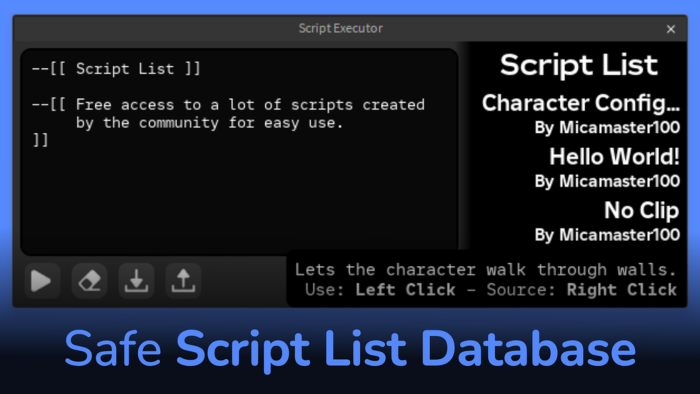Viewport: 700px width, 394px height.
Task: Click 'By Micamaster100' under Hello World!
Action: pos(607,181)
